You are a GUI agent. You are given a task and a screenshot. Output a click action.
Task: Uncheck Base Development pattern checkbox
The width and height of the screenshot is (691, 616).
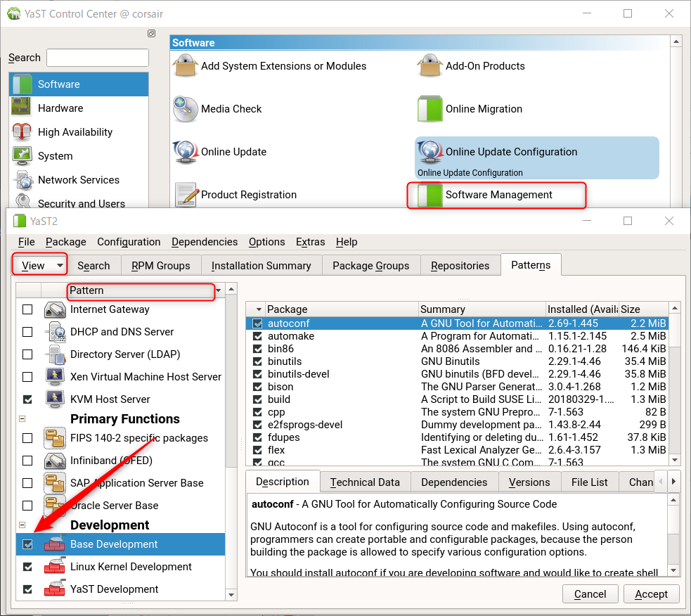coord(27,544)
